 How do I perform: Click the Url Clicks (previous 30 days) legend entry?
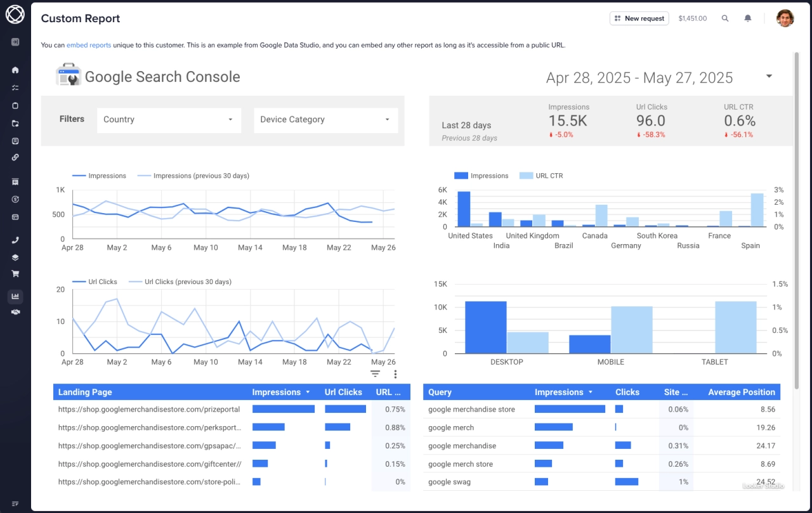tap(180, 282)
